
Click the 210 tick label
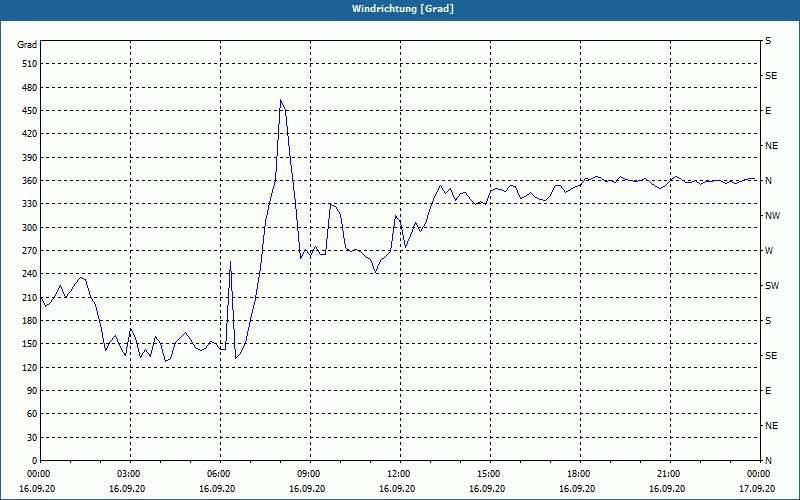(30, 297)
